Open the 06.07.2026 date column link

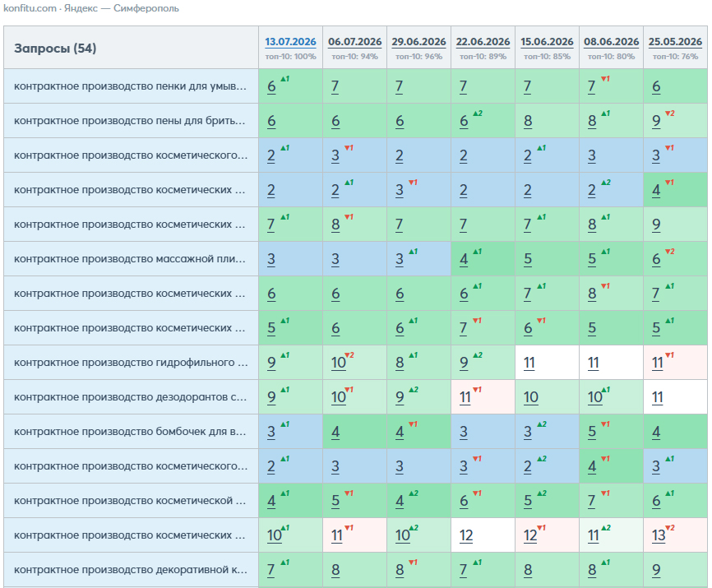[x=354, y=42]
